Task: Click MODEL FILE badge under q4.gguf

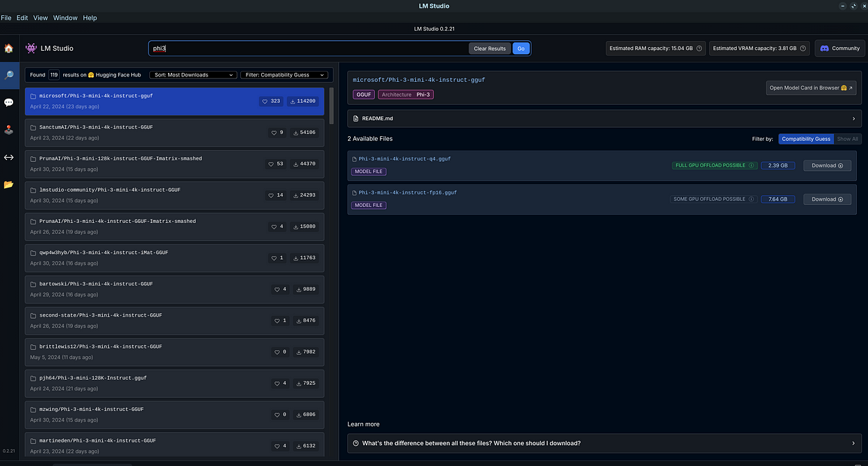Action: pos(369,172)
